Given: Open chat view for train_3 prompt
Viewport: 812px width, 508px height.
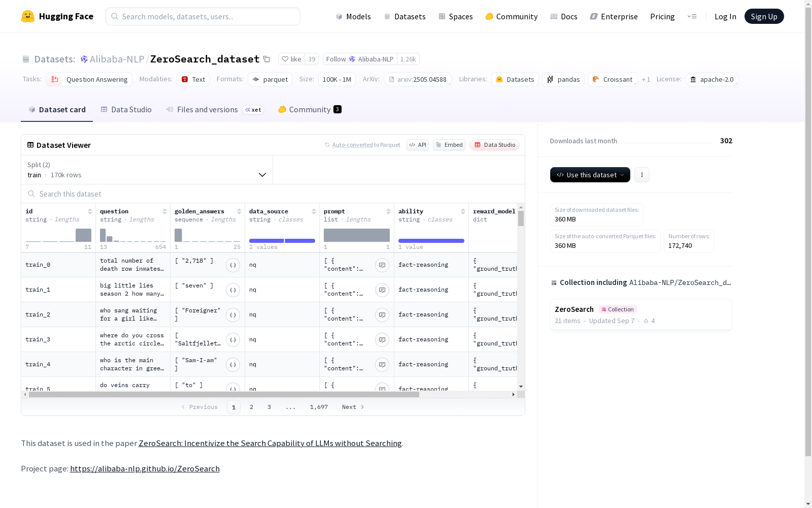Looking at the screenshot, I should (x=382, y=339).
